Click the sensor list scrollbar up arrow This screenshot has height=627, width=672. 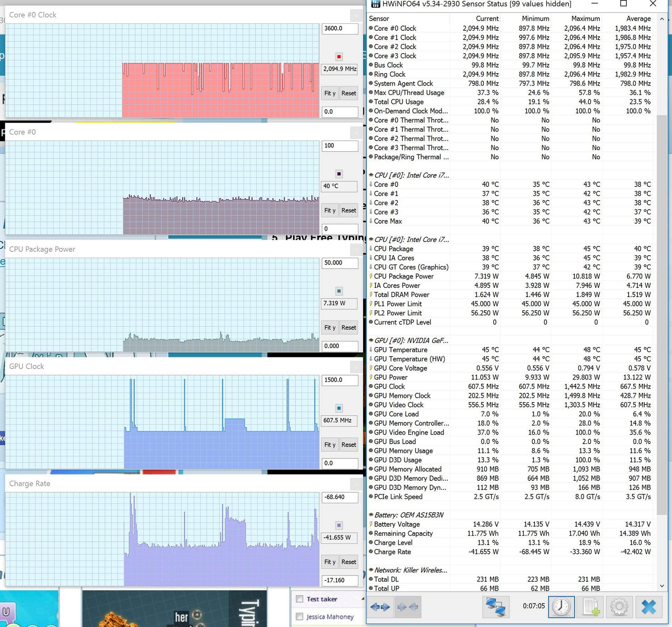[x=662, y=19]
